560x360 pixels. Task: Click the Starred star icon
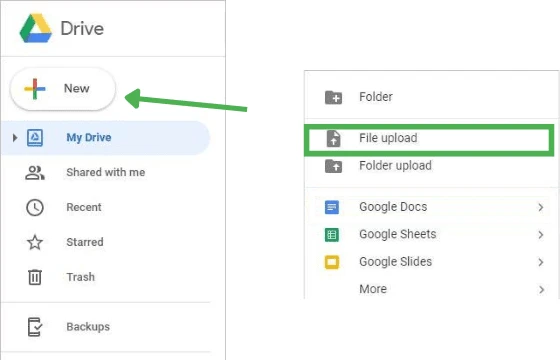coord(35,242)
